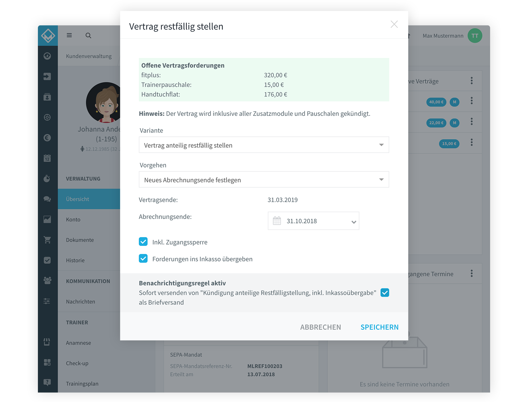Click the calendar icon in Abrechnungsende field
Viewport: 532px width, 402px height.
[277, 221]
